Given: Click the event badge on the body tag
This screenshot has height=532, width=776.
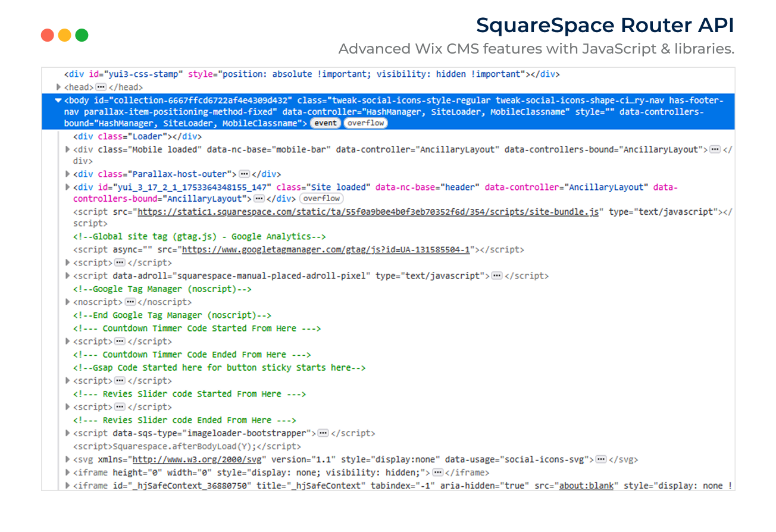Looking at the screenshot, I should pyautogui.click(x=326, y=123).
